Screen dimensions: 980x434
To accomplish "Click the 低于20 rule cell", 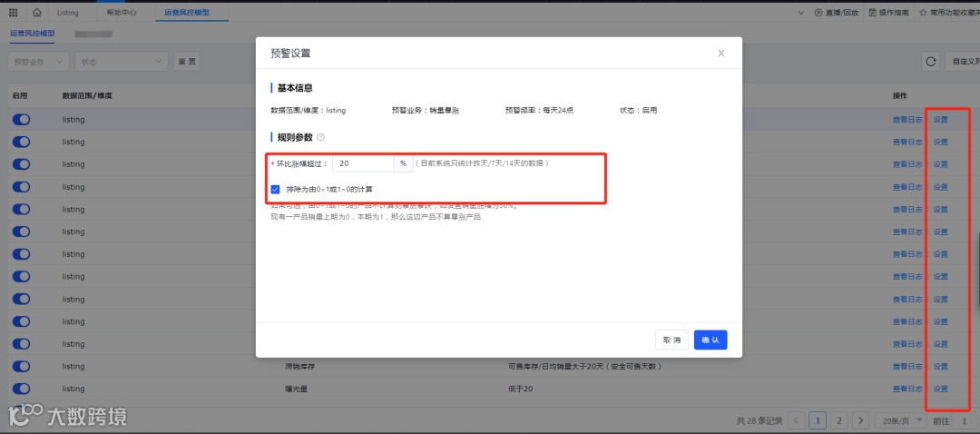I will (x=521, y=389).
